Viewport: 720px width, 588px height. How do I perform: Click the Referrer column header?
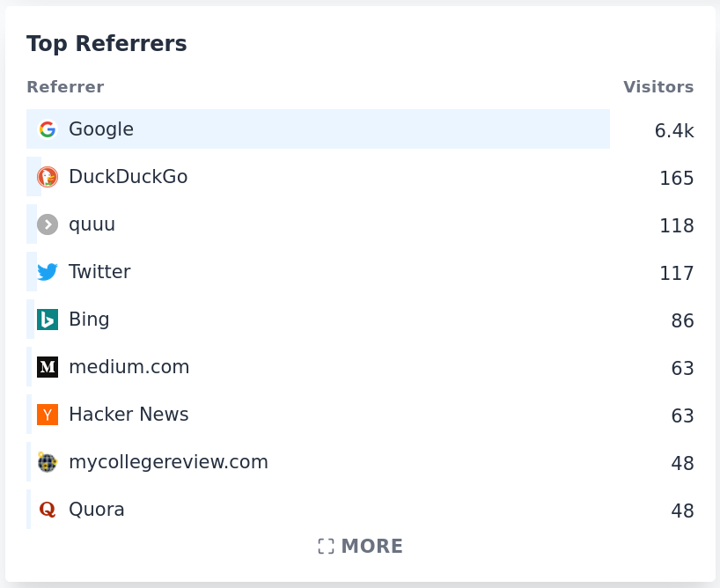point(65,86)
